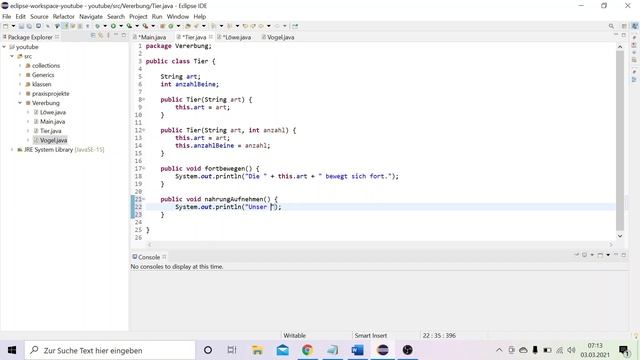Select the Generics package
The width and height of the screenshot is (640, 360).
(x=43, y=75)
